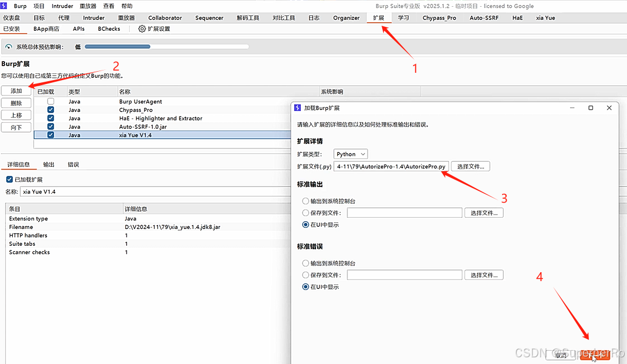The height and width of the screenshot is (364, 627).
Task: Open the Chypass_Pro extension tab
Action: [x=439, y=18]
